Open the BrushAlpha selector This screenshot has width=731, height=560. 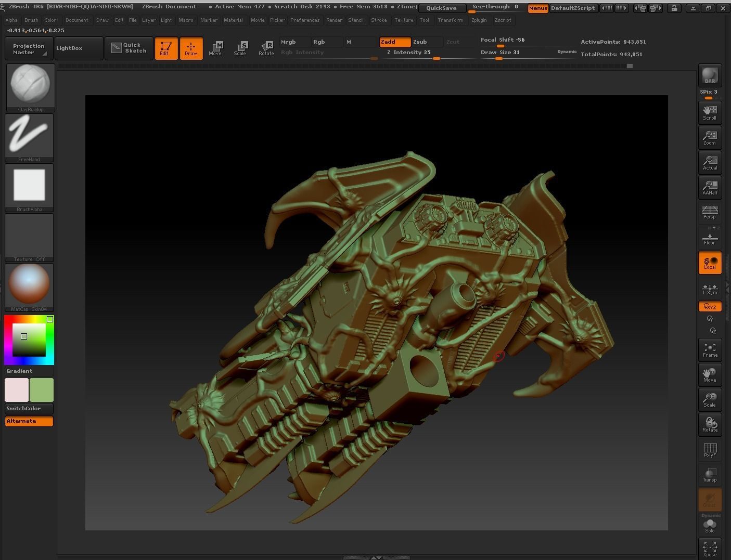pyautogui.click(x=30, y=188)
